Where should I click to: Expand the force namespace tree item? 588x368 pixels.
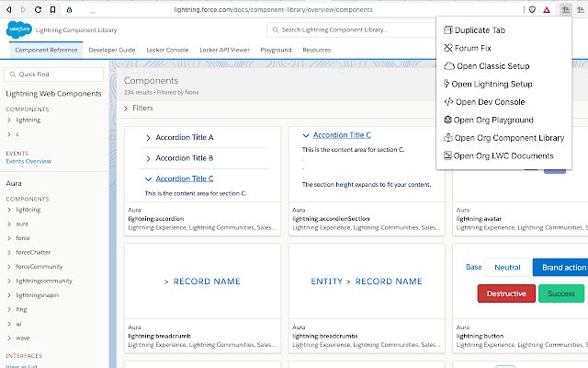click(9, 238)
